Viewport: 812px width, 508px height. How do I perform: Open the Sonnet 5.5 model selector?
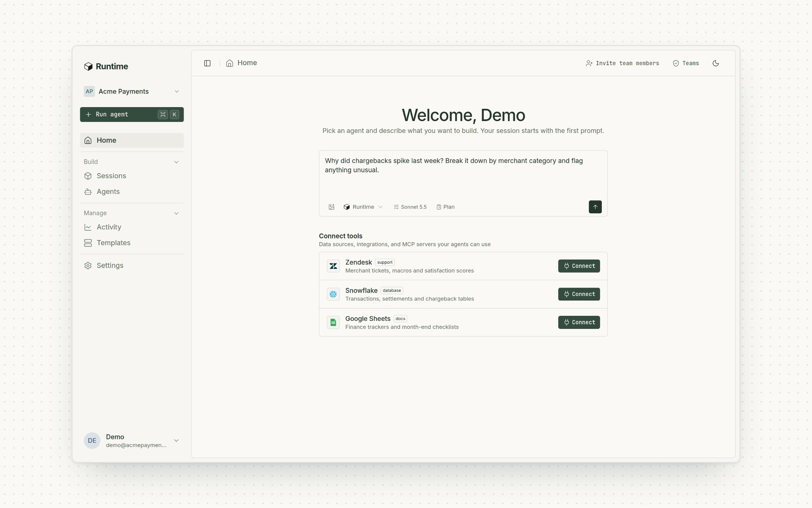tap(410, 207)
